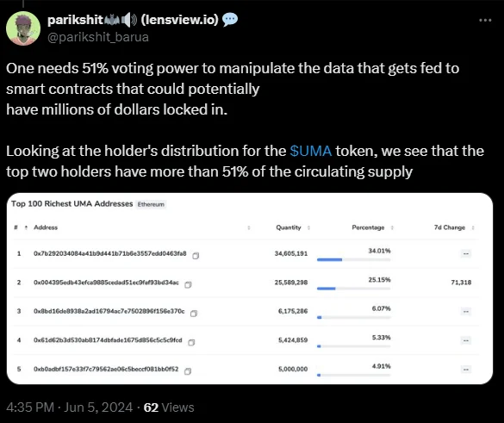The height and width of the screenshot is (423, 504).
Task: Open the $UMA cashtag link
Action: click(x=310, y=151)
